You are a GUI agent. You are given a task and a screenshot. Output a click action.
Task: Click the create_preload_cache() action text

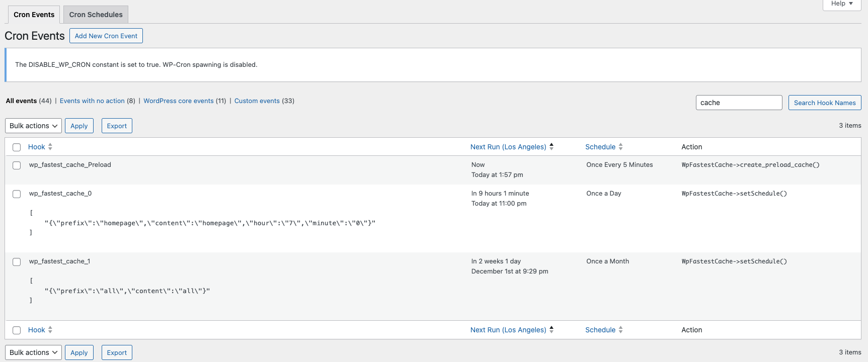751,164
